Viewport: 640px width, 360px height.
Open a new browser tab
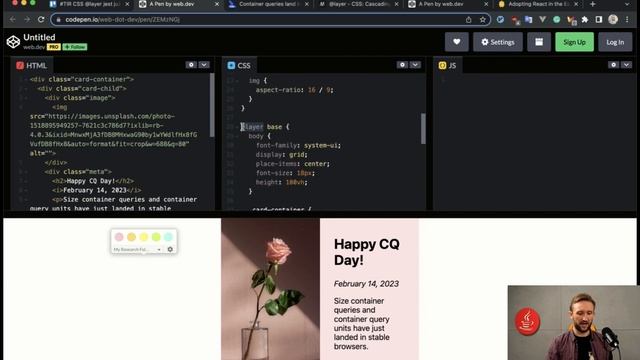[593, 4]
